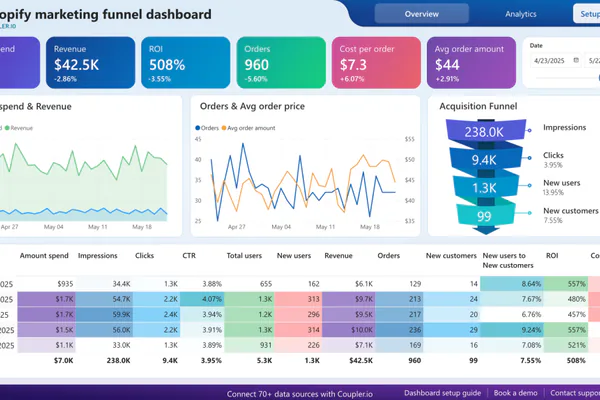Click the 129 orders cell
Viewport: 600px width, 400px height.
399,284
